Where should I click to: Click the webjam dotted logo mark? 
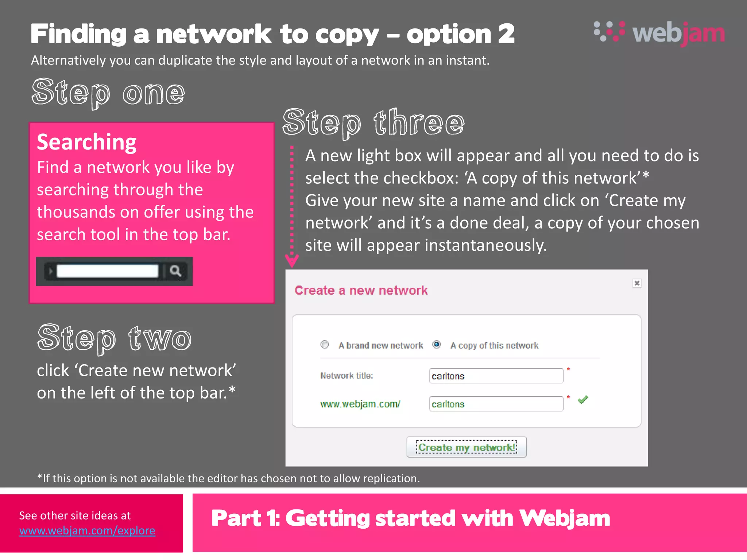609,31
